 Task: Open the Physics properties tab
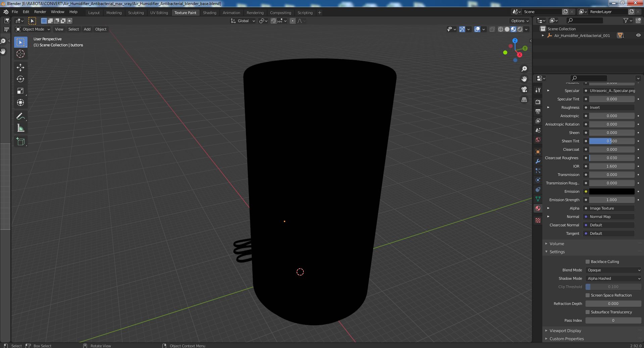(538, 180)
